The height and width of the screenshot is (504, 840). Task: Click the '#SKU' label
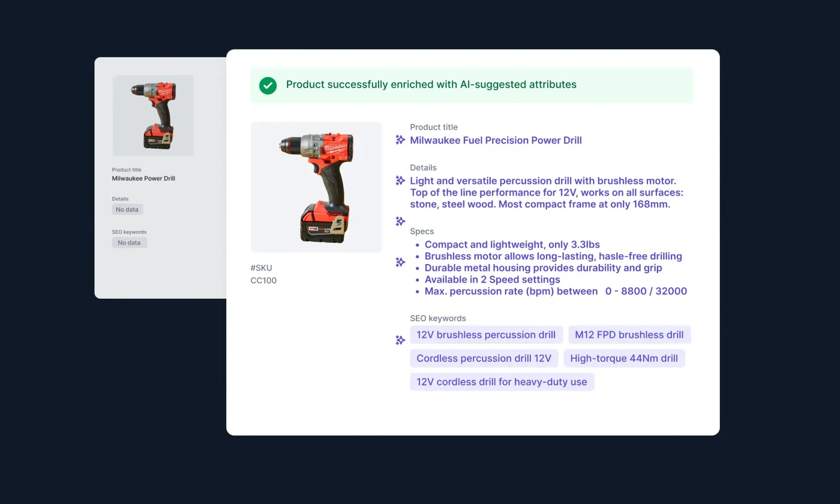pyautogui.click(x=261, y=268)
